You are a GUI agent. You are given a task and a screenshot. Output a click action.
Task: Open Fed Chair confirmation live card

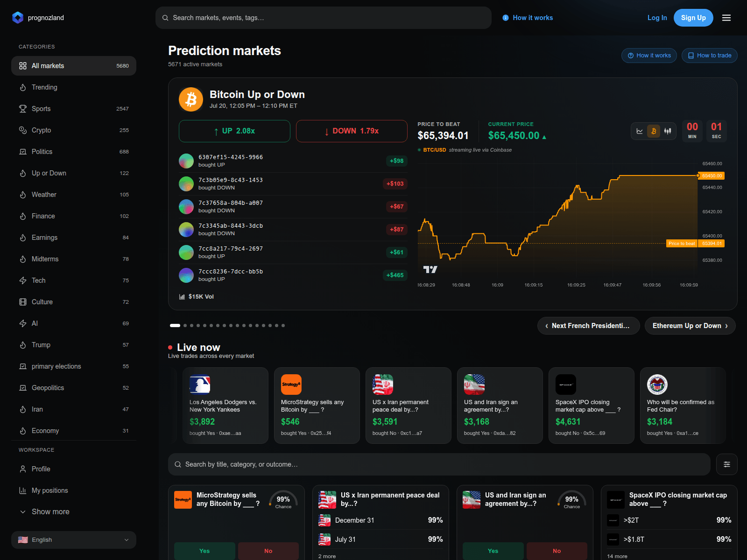click(x=683, y=405)
